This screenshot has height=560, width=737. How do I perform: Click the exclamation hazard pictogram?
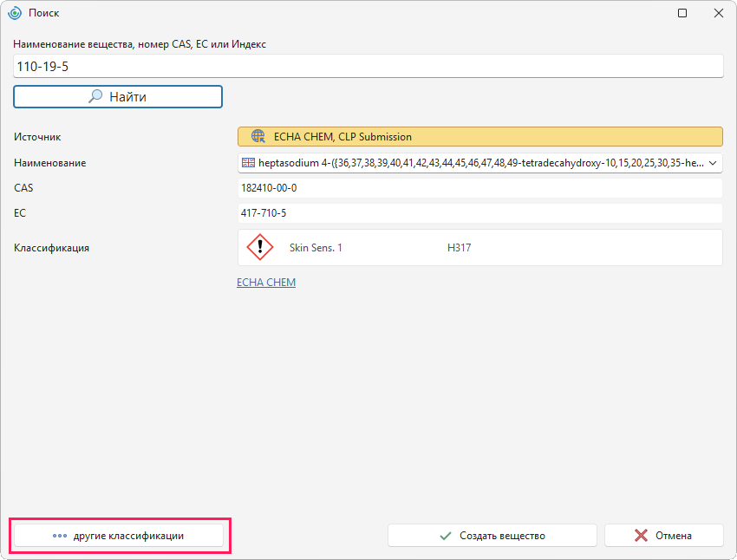click(x=260, y=247)
